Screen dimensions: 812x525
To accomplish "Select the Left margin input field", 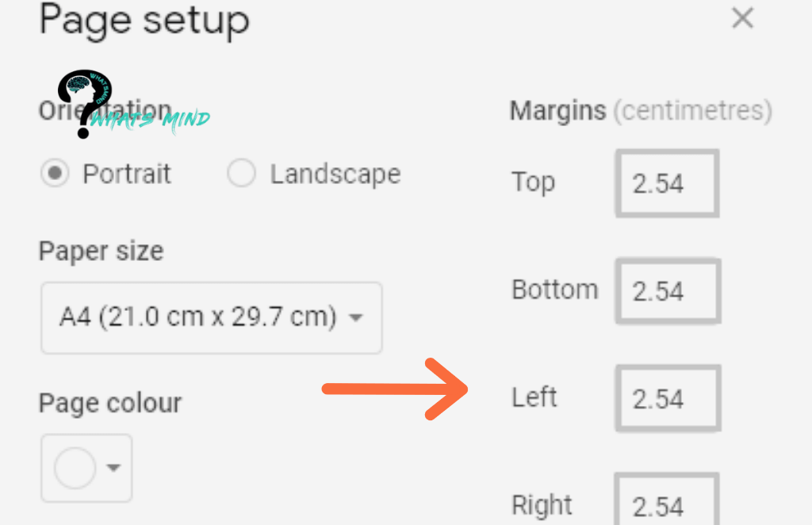I will pos(667,399).
